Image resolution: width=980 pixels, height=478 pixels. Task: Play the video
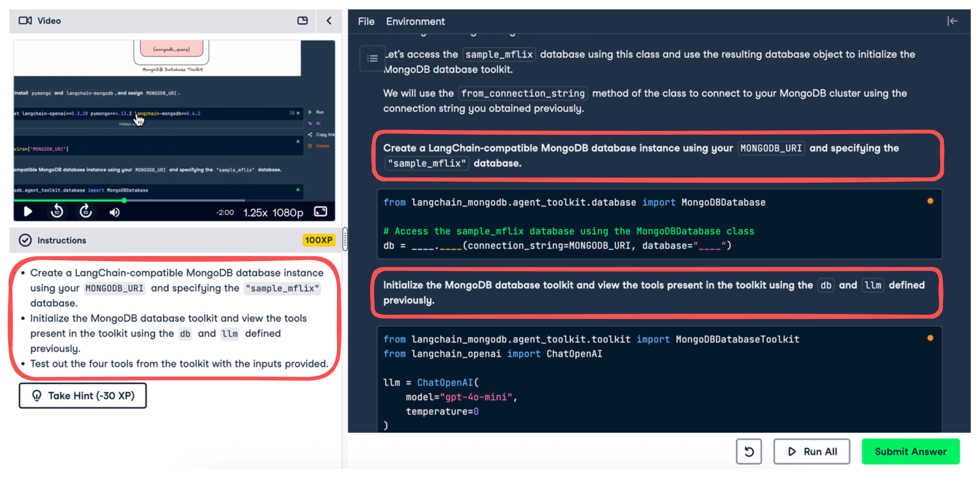pos(28,212)
